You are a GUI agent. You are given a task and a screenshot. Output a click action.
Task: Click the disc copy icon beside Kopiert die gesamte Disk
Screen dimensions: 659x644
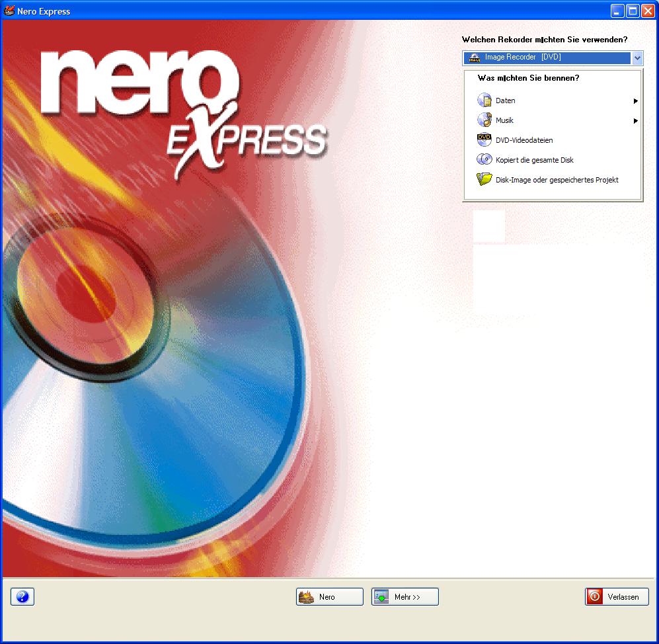[484, 160]
